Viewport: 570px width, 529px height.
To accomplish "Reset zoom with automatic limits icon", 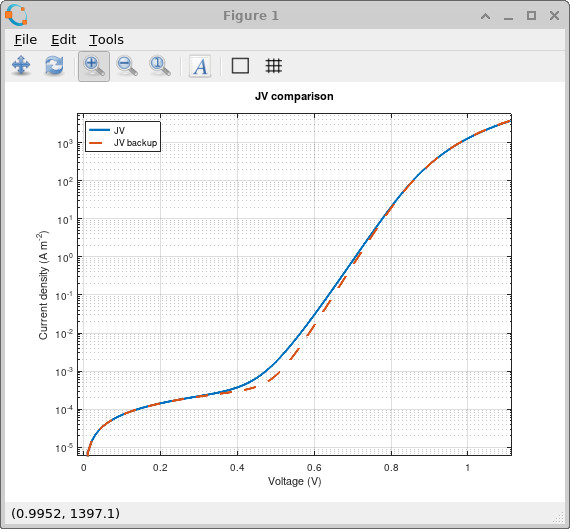I will (x=160, y=66).
